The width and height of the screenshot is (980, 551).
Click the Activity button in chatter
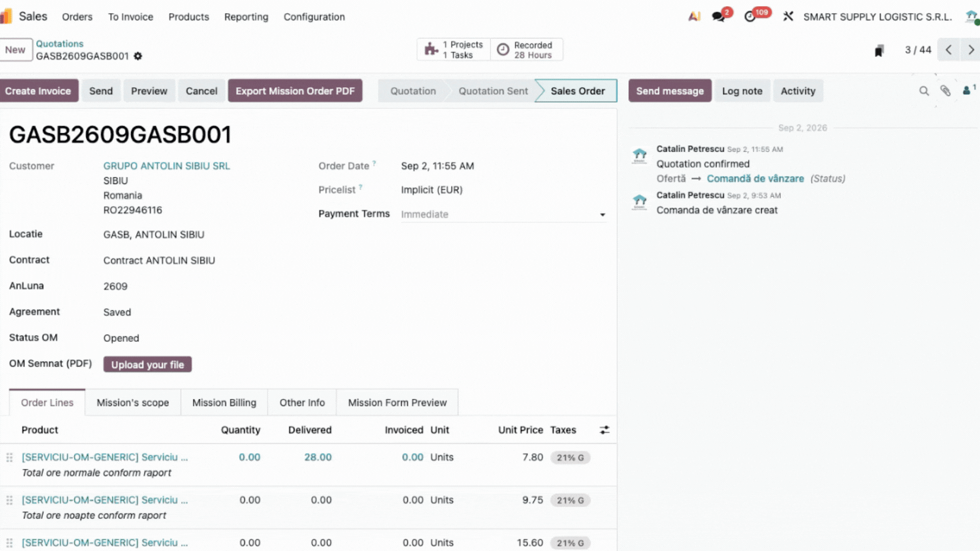pos(798,91)
